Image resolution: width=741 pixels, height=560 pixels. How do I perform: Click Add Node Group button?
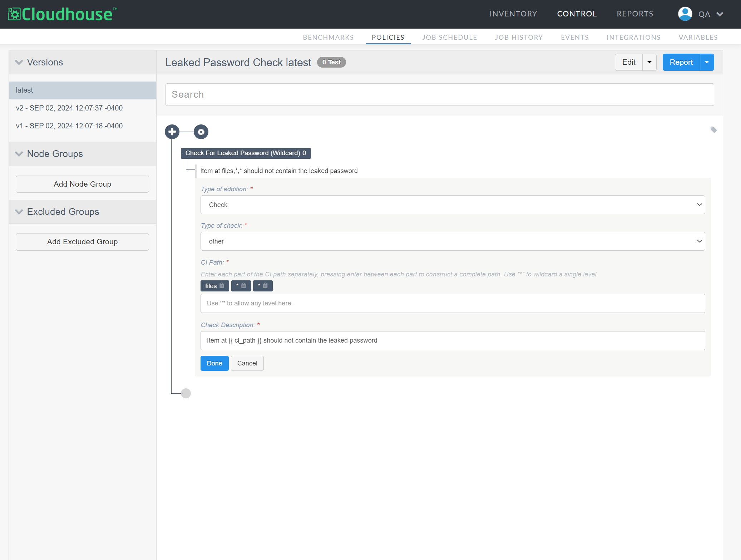[x=82, y=184]
